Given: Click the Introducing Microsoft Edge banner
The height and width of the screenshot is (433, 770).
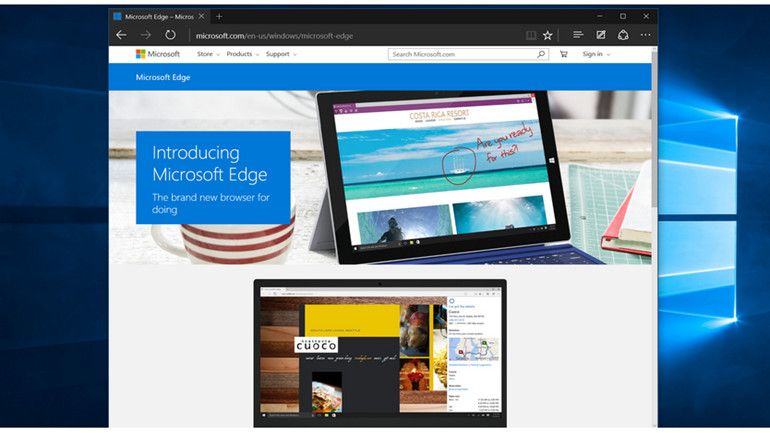Looking at the screenshot, I should click(213, 178).
